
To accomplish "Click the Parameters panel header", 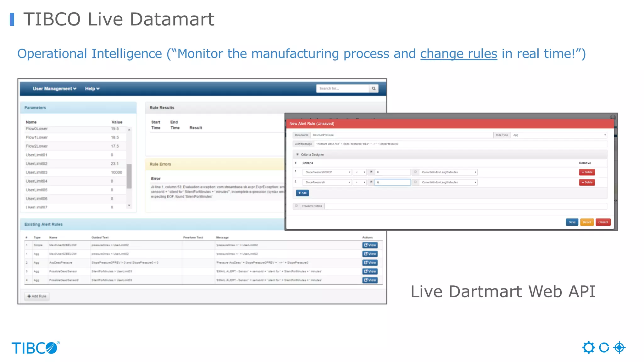I will click(78, 107).
